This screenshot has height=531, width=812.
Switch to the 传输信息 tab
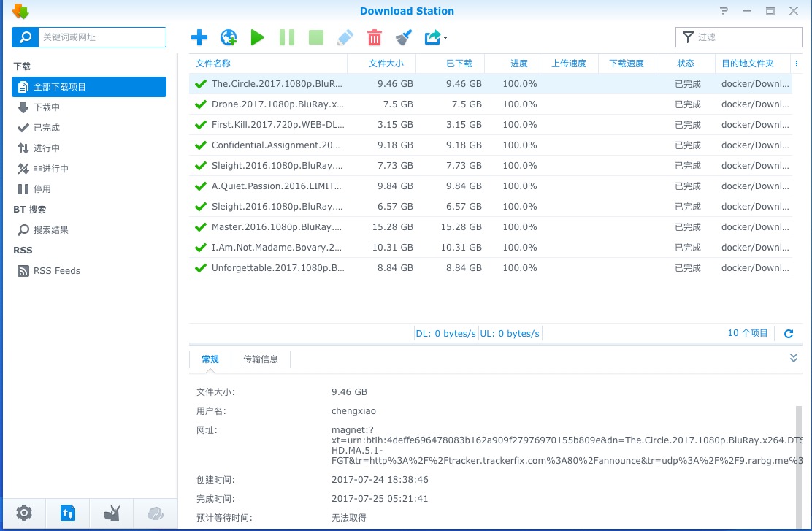(x=261, y=359)
